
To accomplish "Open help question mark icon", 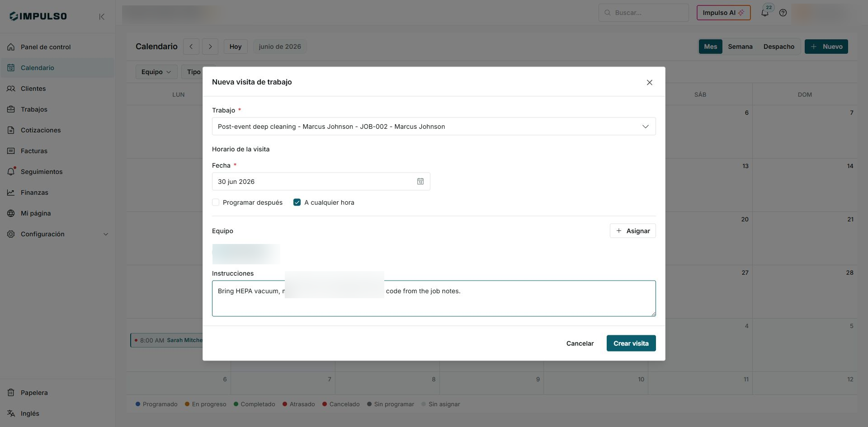I will [x=783, y=13].
